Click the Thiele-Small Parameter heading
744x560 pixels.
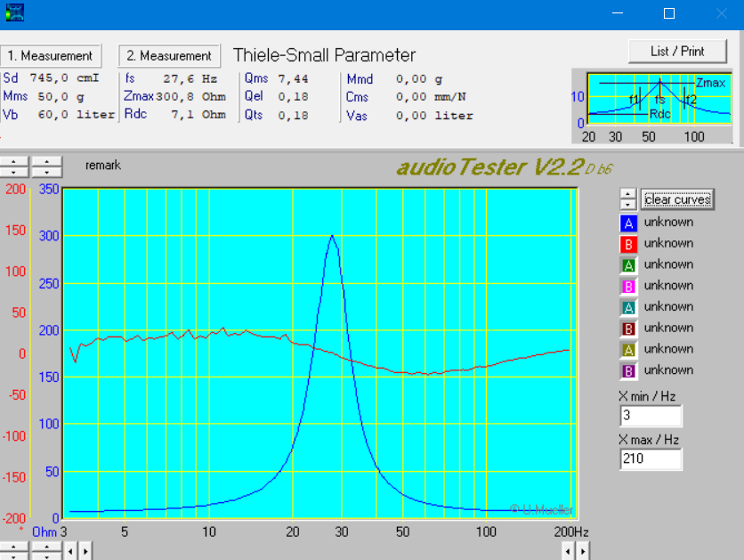[324, 55]
